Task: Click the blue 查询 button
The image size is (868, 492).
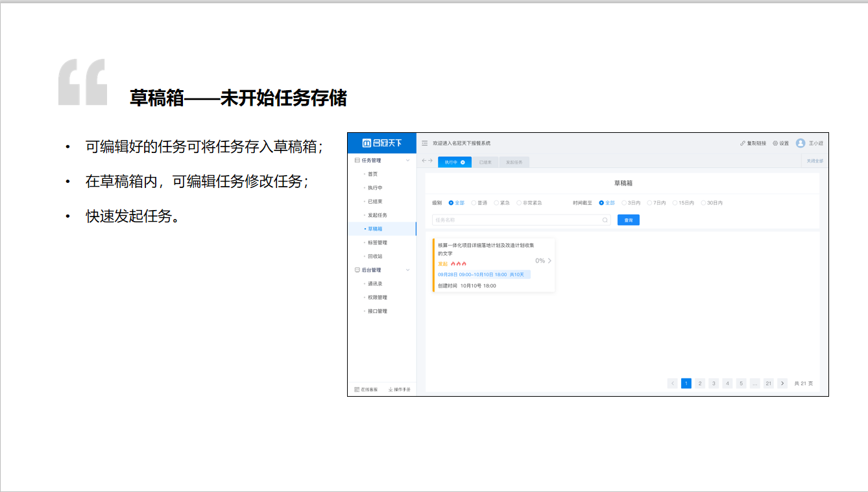Action: (629, 220)
